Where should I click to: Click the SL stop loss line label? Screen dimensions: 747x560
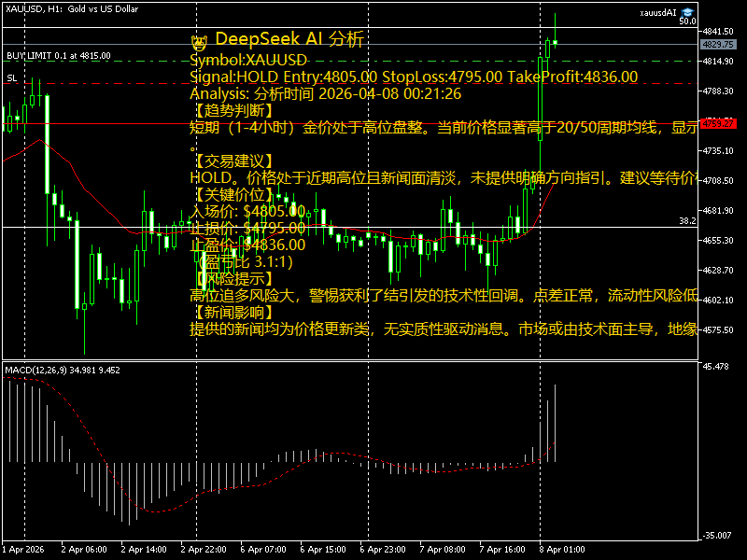click(x=11, y=79)
